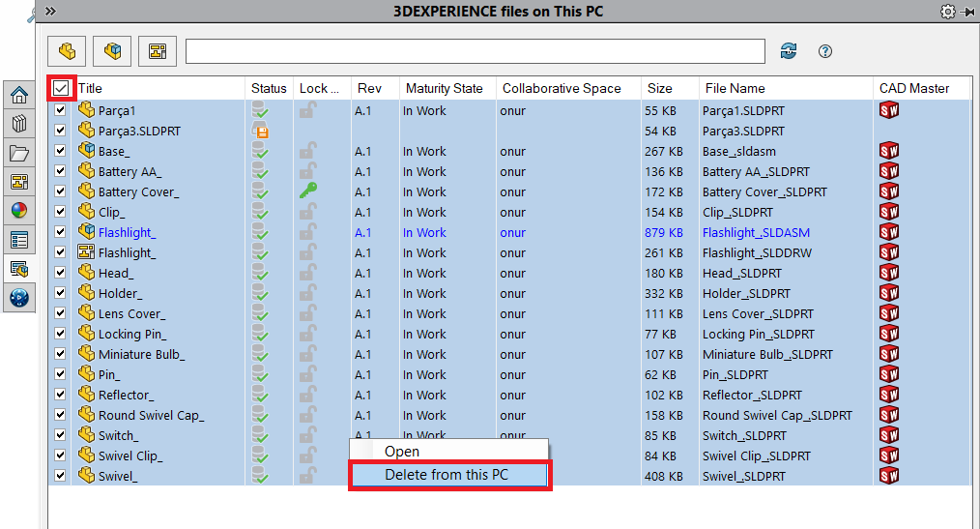Uncheck the Parça1 row checkbox
The width and height of the screenshot is (980, 529).
tap(61, 110)
